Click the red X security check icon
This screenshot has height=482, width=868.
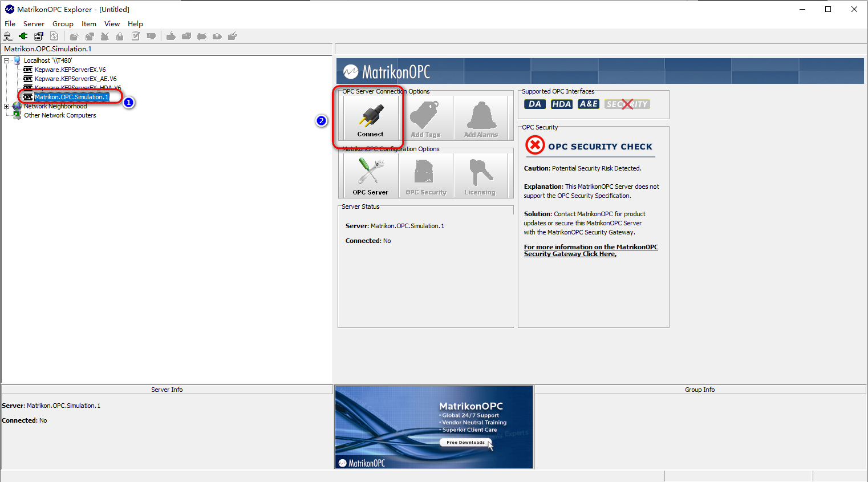click(x=535, y=145)
